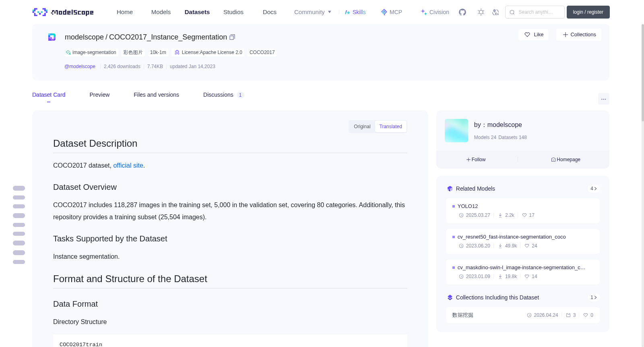Follow the modelscope author
This screenshot has height=347, width=644.
pos(476,160)
